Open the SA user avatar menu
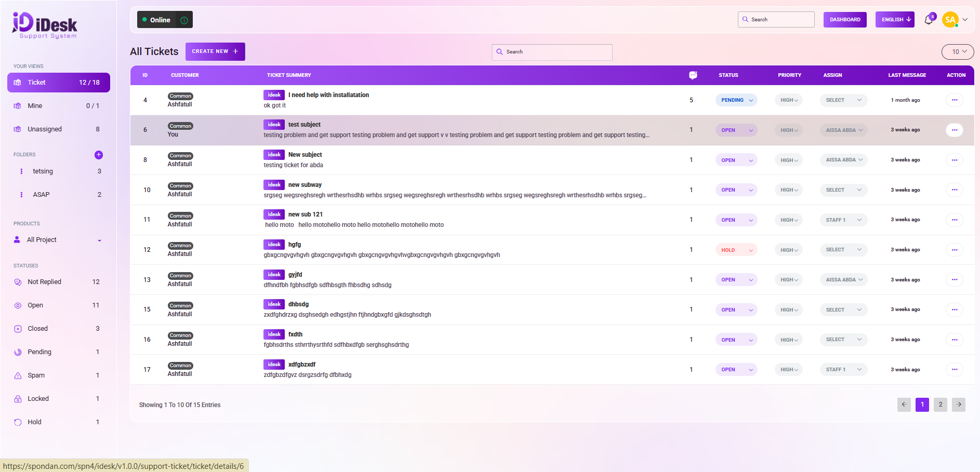980x472 pixels. coord(950,20)
